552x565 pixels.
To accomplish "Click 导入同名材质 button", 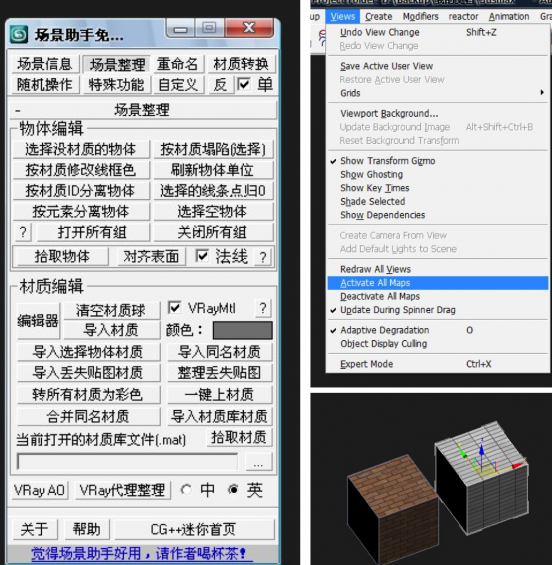I will [x=219, y=352].
